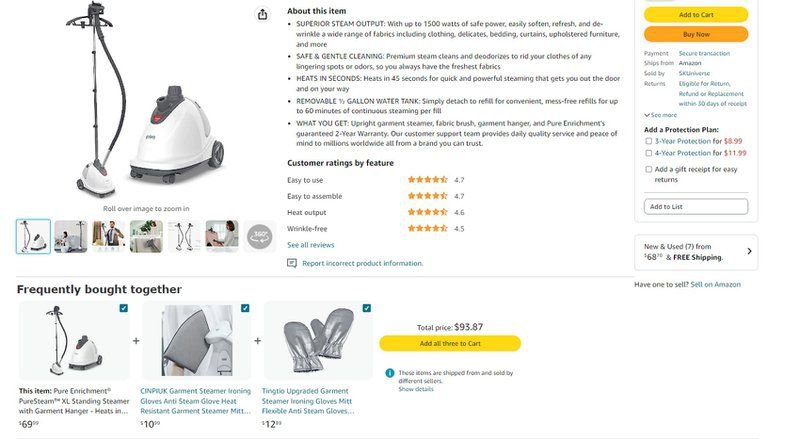
Task: Uncheck the CINPIUK steamer glove item
Action: (245, 308)
